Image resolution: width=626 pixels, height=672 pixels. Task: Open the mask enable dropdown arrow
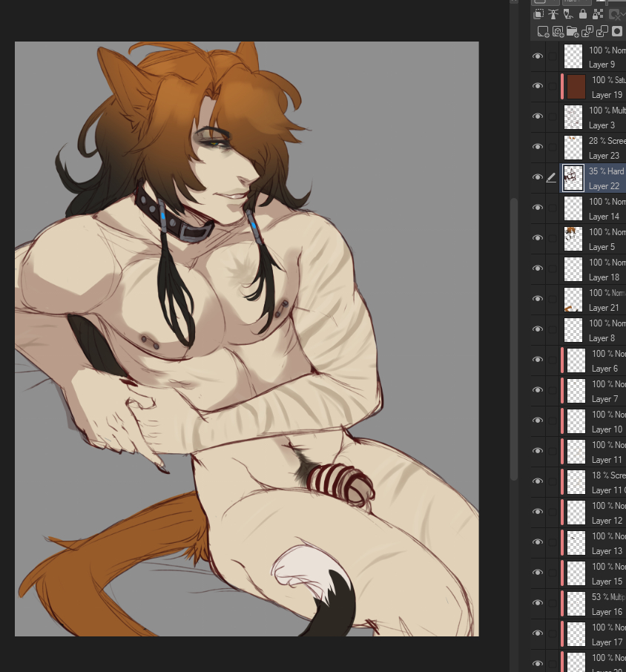tap(622, 14)
